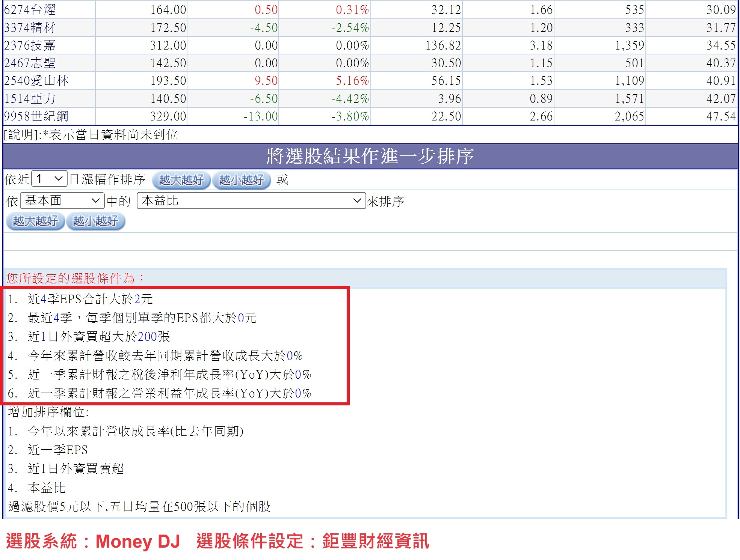Screen dimensions: 740x560
Task: Click condition 近4季EPS合計大於2元
Action: pyautogui.click(x=90, y=299)
